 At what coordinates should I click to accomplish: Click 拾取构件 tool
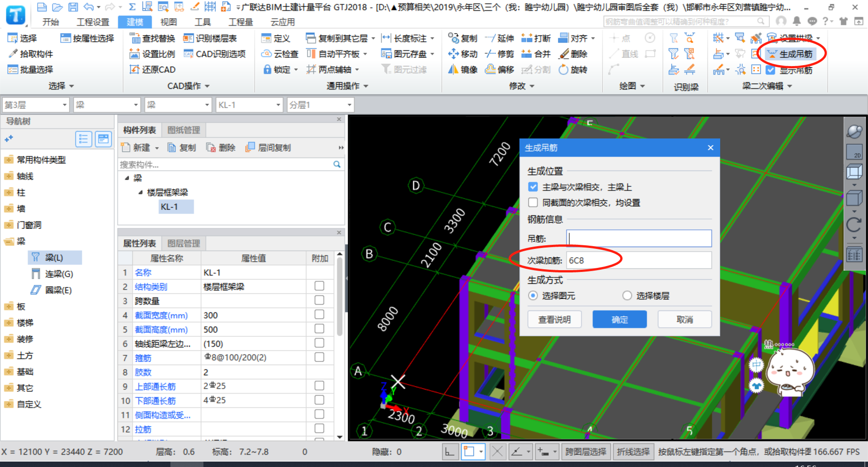point(30,54)
